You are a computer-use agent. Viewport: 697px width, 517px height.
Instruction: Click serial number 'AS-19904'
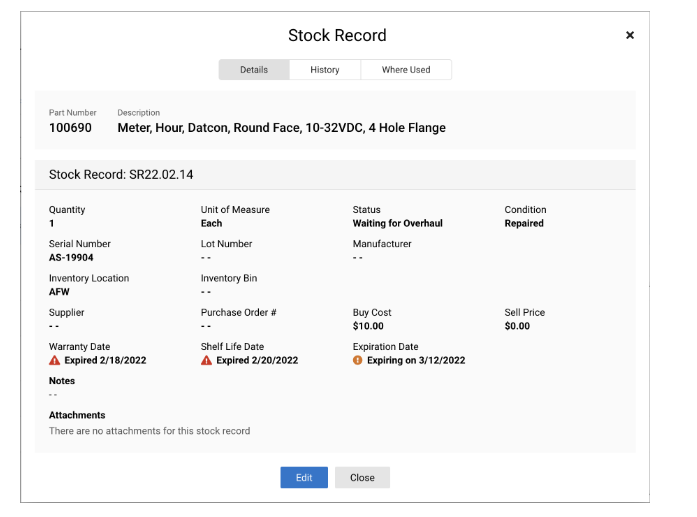pos(71,257)
